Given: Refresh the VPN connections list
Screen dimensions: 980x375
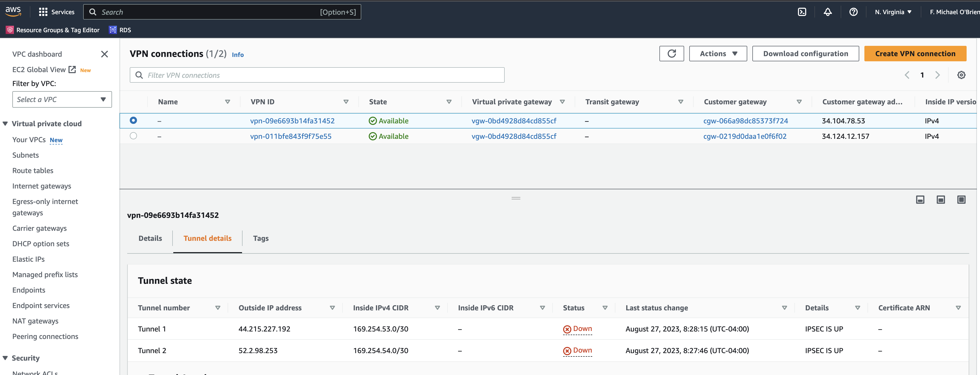Looking at the screenshot, I should tap(672, 53).
